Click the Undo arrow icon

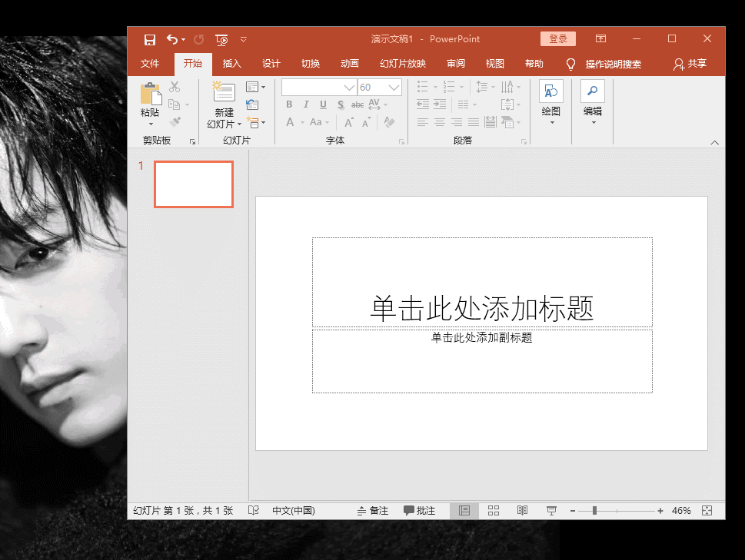[x=172, y=39]
